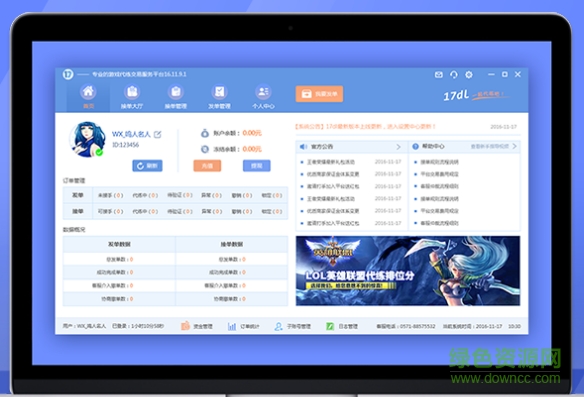Viewport: 584px width, 397px height.
Task: Click the 0.00元 account balance value
Action: tap(252, 133)
